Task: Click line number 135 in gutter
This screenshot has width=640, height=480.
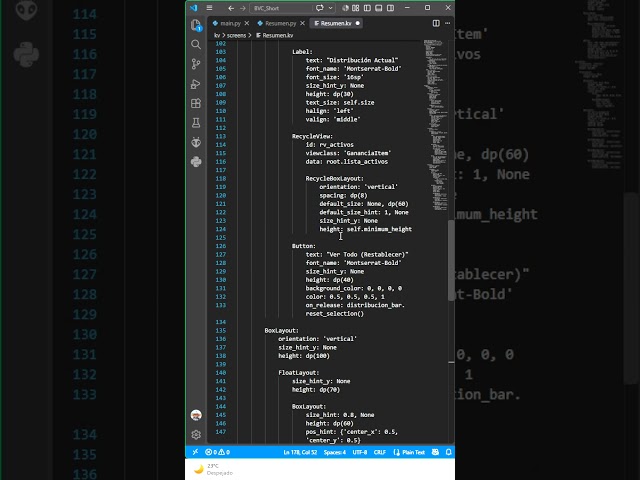Action: click(221, 331)
